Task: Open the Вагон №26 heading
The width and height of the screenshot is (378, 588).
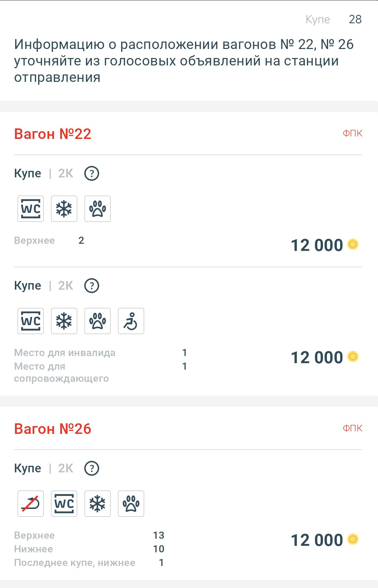Action: point(53,429)
